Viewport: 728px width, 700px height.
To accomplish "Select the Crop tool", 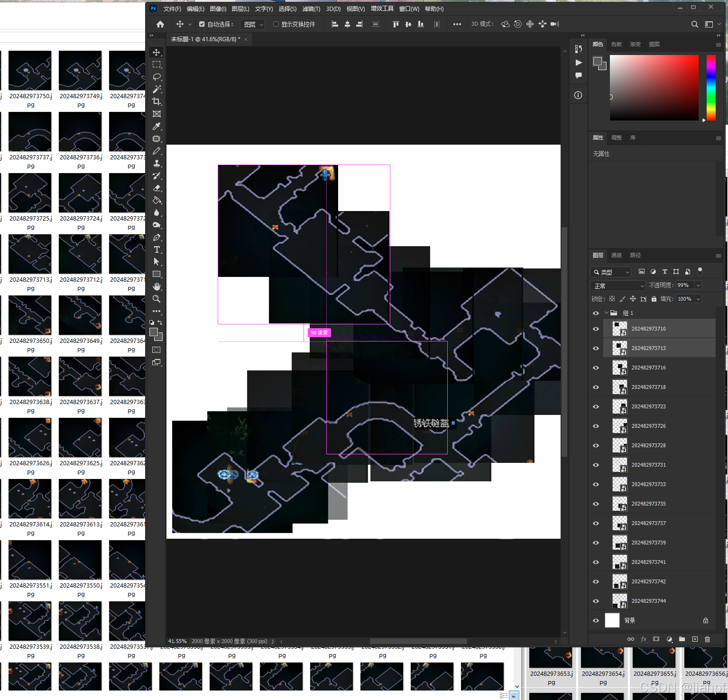I will 157,101.
